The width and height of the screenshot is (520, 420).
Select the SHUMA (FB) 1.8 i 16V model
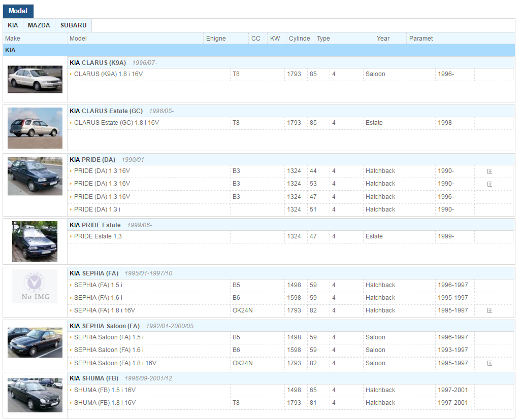[x=105, y=402]
